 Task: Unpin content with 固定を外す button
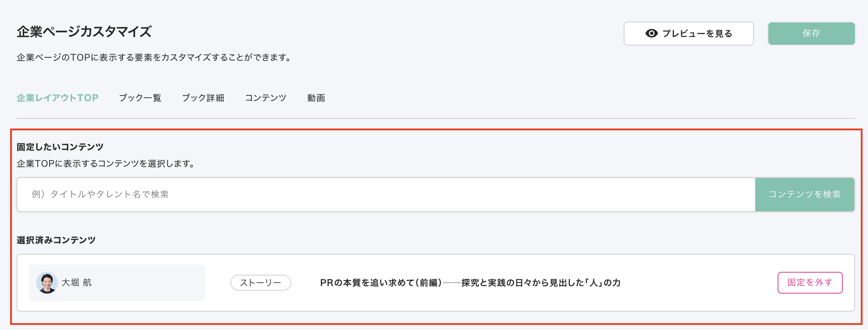coord(810,283)
